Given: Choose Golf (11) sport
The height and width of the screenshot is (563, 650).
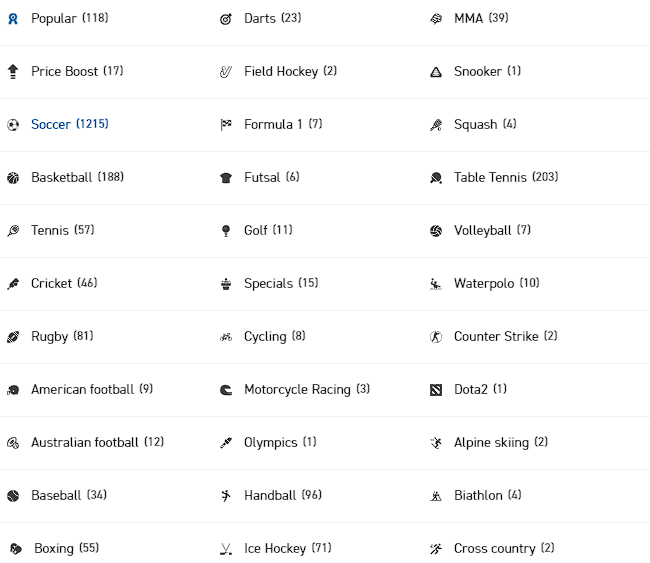Looking at the screenshot, I should click(268, 230).
